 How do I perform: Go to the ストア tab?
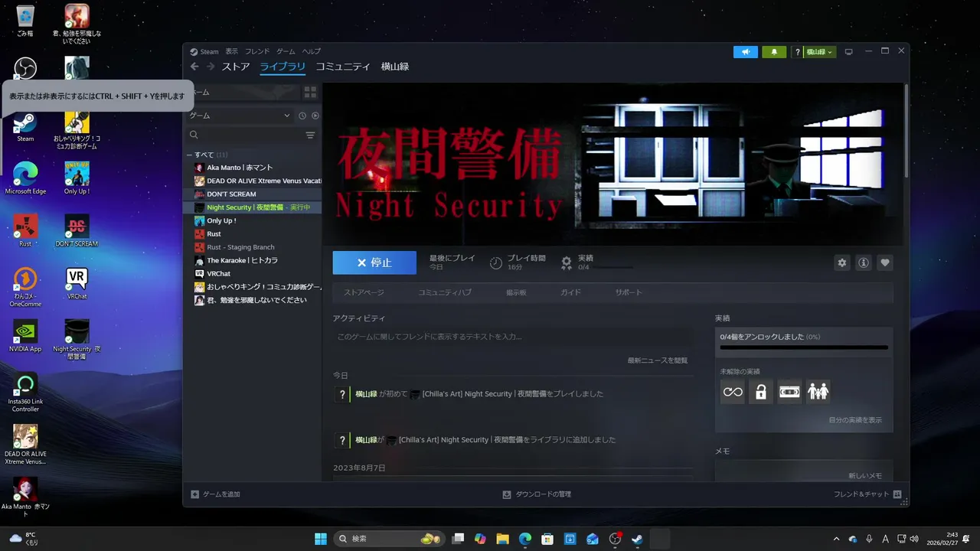point(236,67)
